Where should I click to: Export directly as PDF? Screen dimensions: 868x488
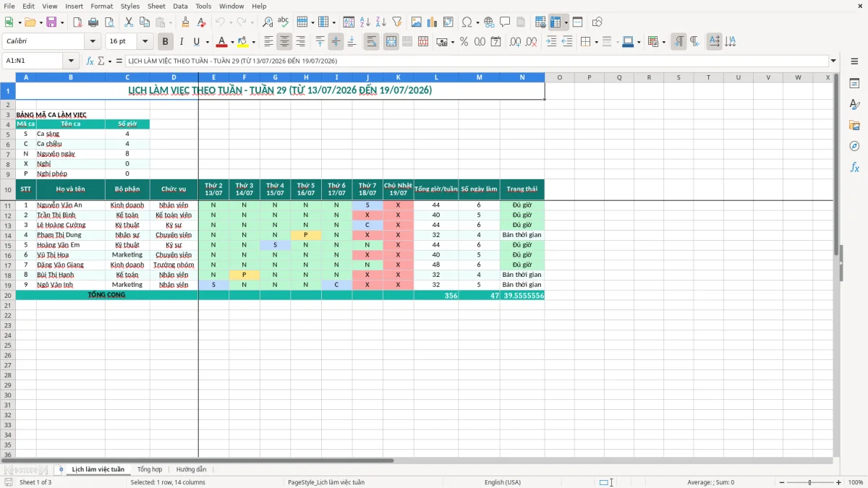77,22
